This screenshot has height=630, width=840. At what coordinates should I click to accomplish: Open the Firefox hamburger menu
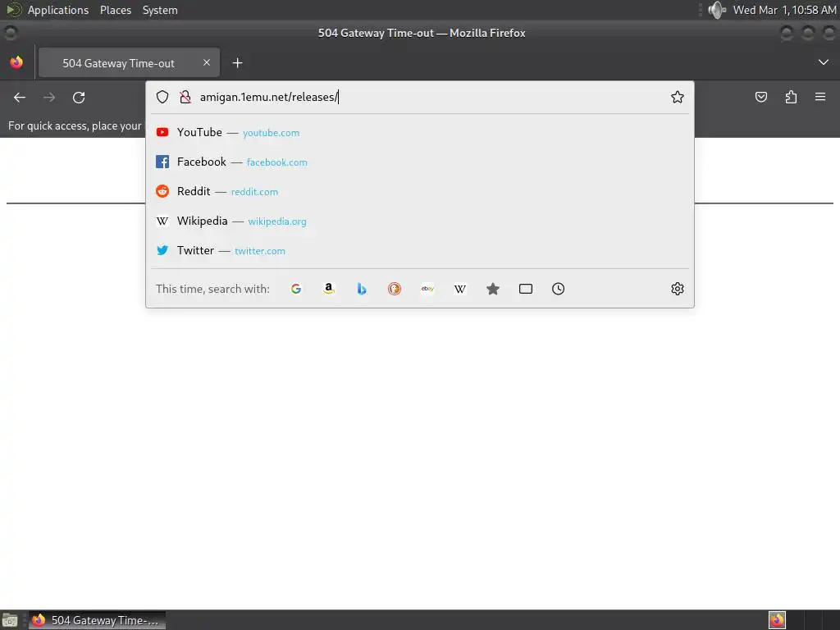coord(820,97)
